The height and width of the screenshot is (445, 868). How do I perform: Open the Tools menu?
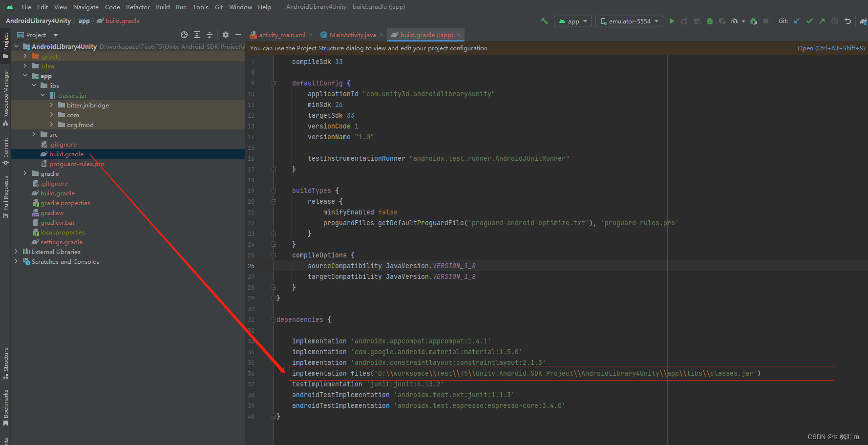(x=200, y=7)
